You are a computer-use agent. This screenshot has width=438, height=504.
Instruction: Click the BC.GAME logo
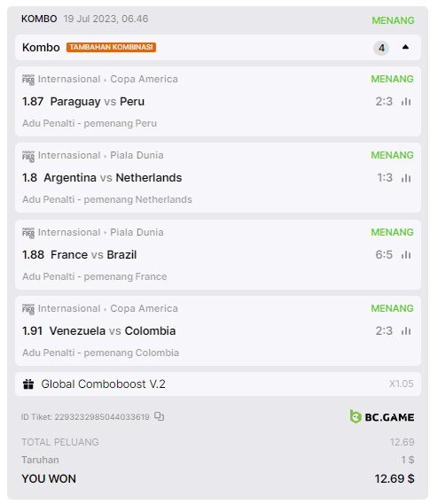point(381,416)
